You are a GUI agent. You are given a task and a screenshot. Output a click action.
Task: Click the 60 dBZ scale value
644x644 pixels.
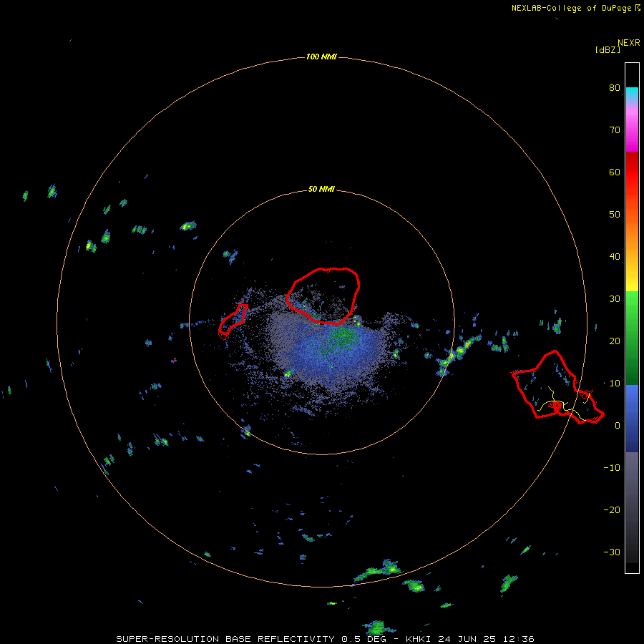click(615, 172)
